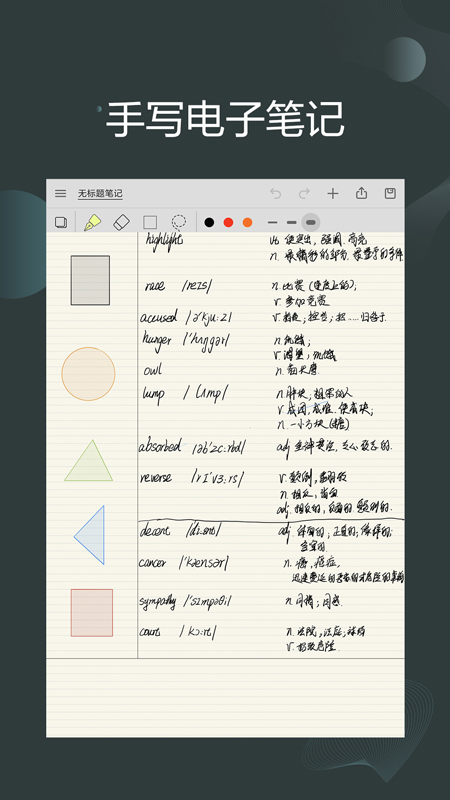Click the handwritten word "highlight"
The width and height of the screenshot is (450, 800).
coord(164,241)
